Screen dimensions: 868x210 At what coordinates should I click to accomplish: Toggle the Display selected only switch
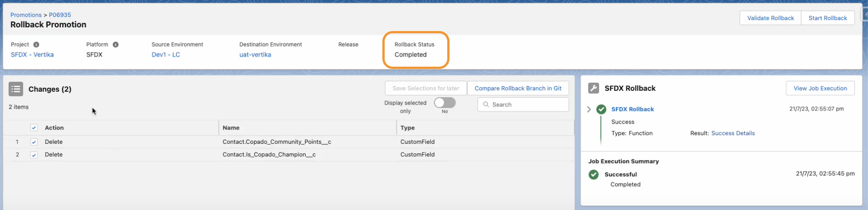[445, 103]
